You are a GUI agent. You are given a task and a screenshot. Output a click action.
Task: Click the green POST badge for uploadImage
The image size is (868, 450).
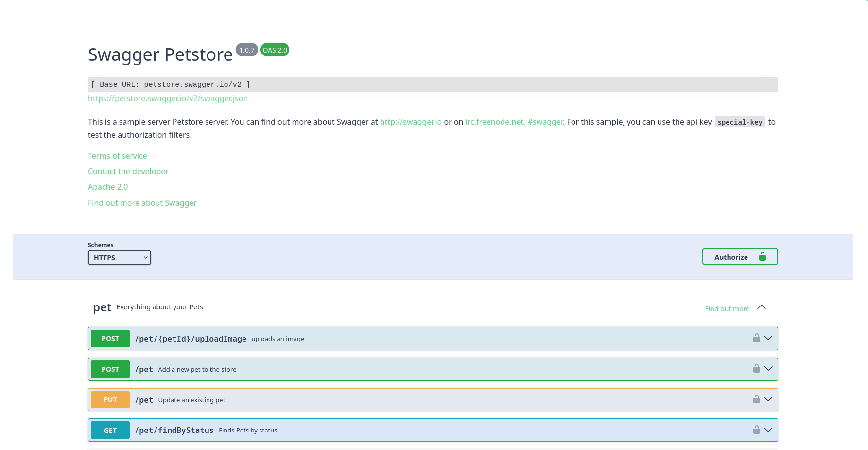pyautogui.click(x=110, y=339)
